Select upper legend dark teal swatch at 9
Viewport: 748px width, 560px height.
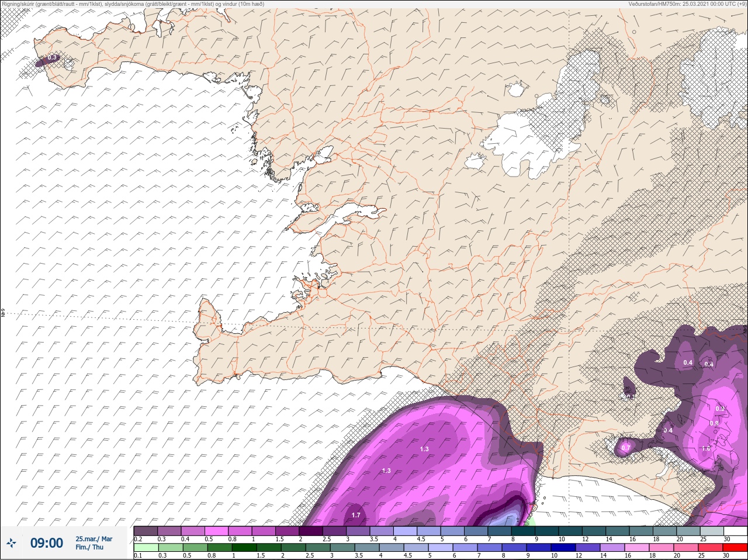pos(547,531)
